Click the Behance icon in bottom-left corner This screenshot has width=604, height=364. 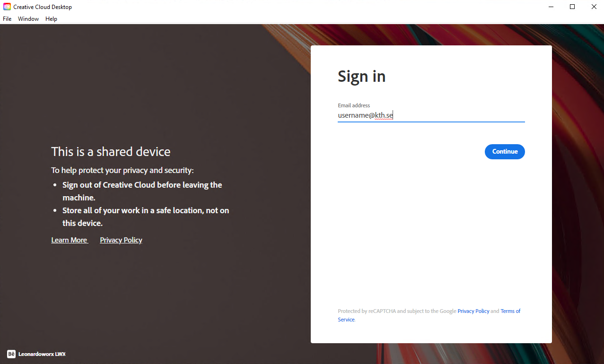tap(11, 354)
